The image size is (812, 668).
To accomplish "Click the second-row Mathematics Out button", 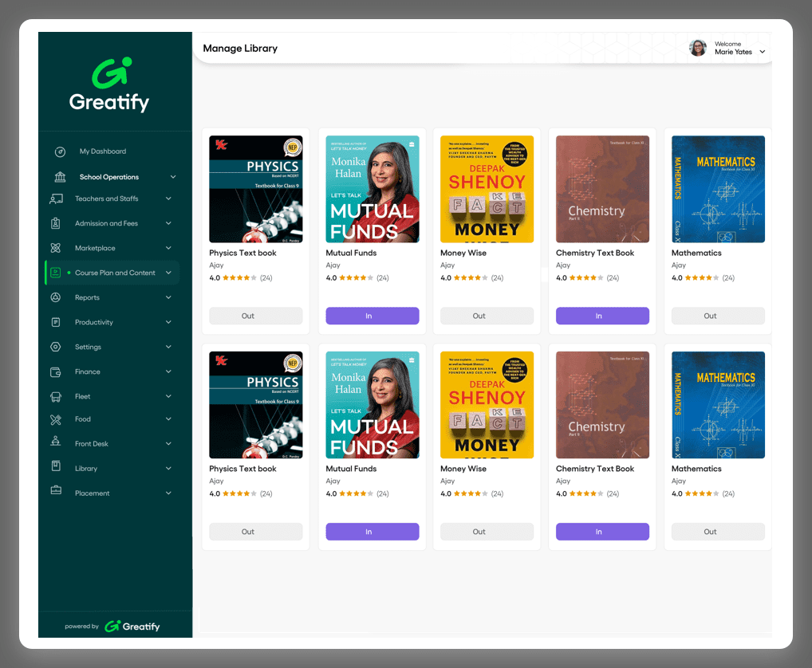I will coord(718,532).
